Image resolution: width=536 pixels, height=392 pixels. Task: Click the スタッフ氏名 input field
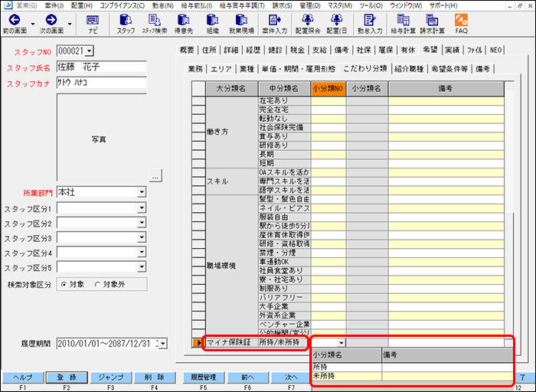[x=102, y=67]
